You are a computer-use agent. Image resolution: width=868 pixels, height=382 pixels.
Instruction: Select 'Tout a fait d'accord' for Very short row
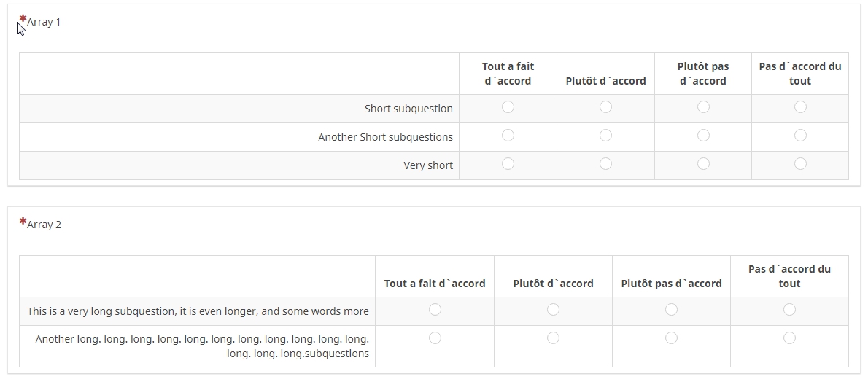508,164
